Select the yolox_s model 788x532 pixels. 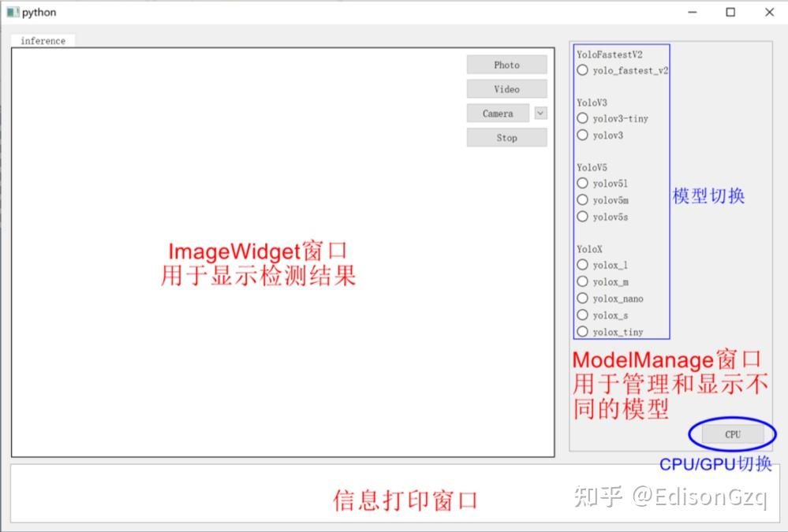click(x=582, y=314)
